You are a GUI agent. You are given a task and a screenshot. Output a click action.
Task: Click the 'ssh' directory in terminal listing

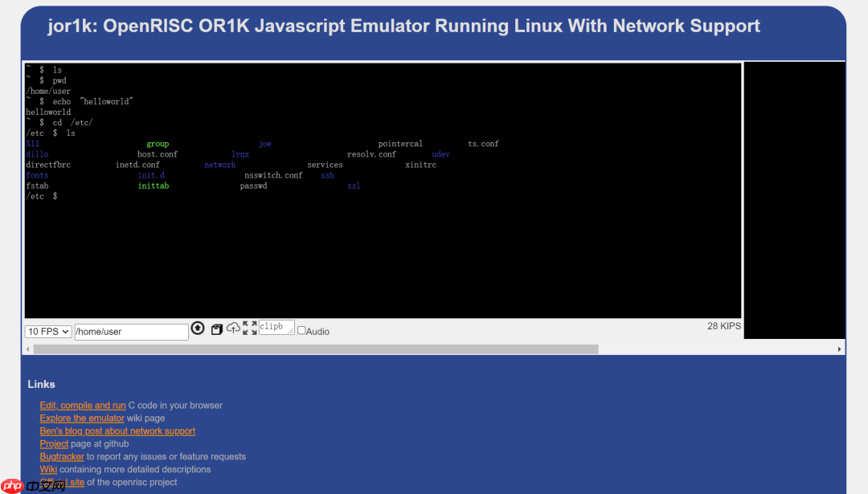(x=327, y=175)
